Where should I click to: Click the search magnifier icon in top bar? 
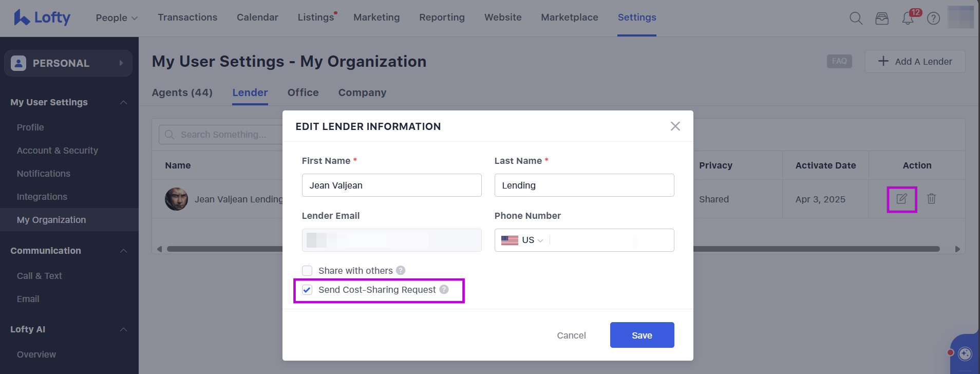pyautogui.click(x=856, y=18)
